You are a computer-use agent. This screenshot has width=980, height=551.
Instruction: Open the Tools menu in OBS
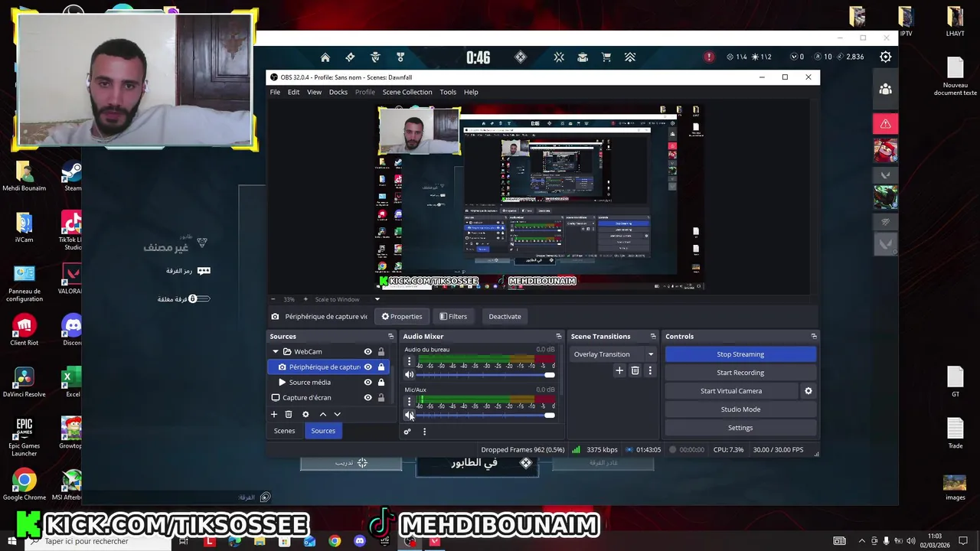click(448, 92)
